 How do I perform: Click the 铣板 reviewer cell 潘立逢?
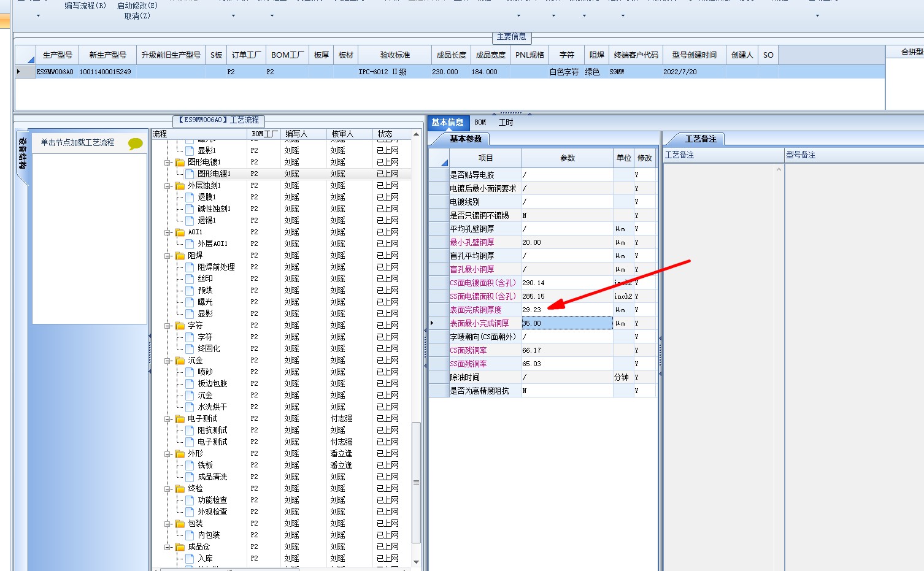click(x=341, y=465)
